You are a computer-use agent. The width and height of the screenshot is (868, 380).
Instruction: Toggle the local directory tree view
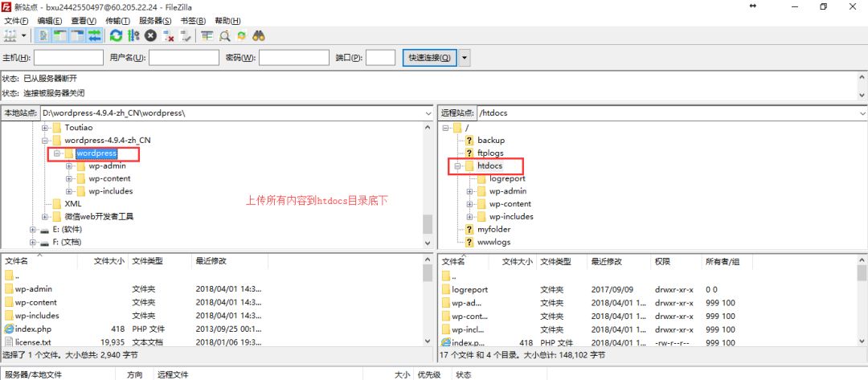click(59, 36)
